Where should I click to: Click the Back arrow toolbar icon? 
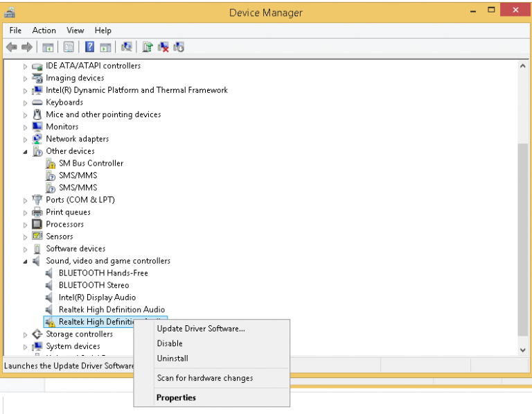12,47
